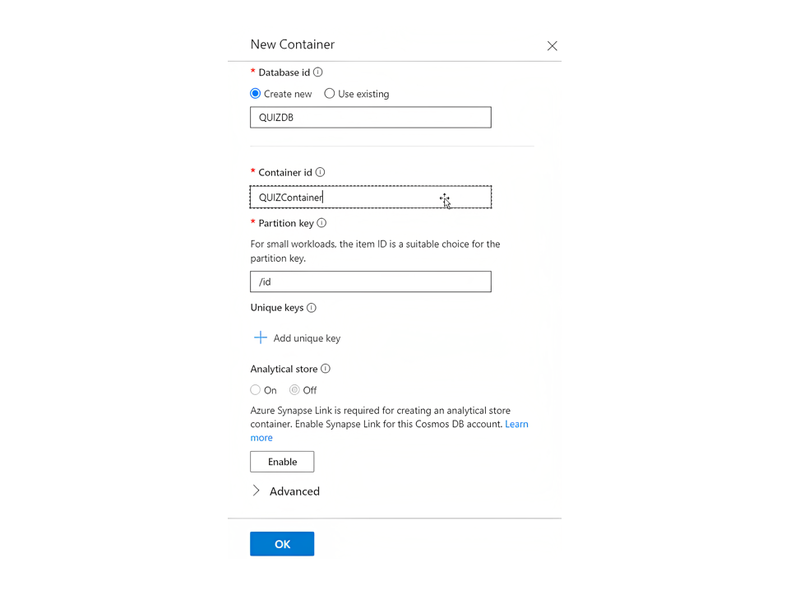Image resolution: width=800 pixels, height=600 pixels.
Task: Show info tooltip for Unique keys
Action: click(x=311, y=308)
